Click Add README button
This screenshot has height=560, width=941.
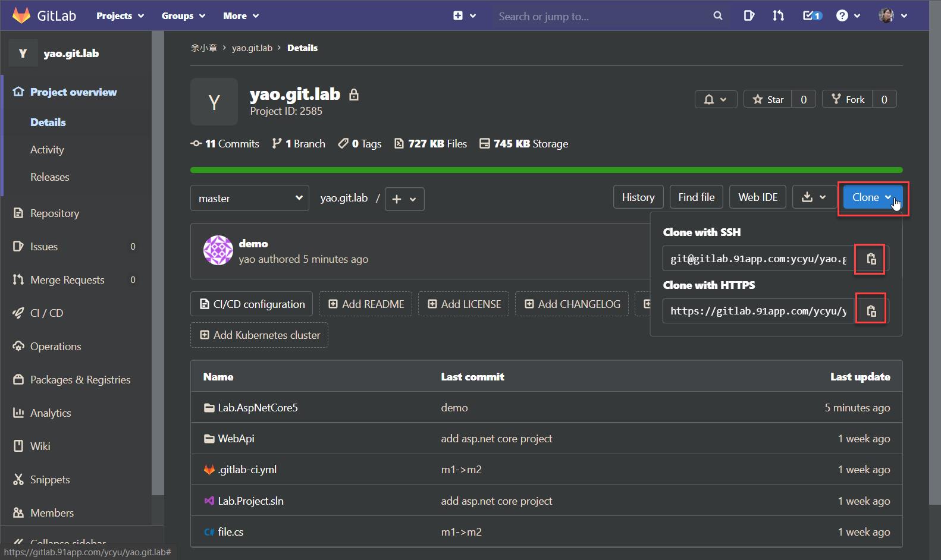(366, 304)
